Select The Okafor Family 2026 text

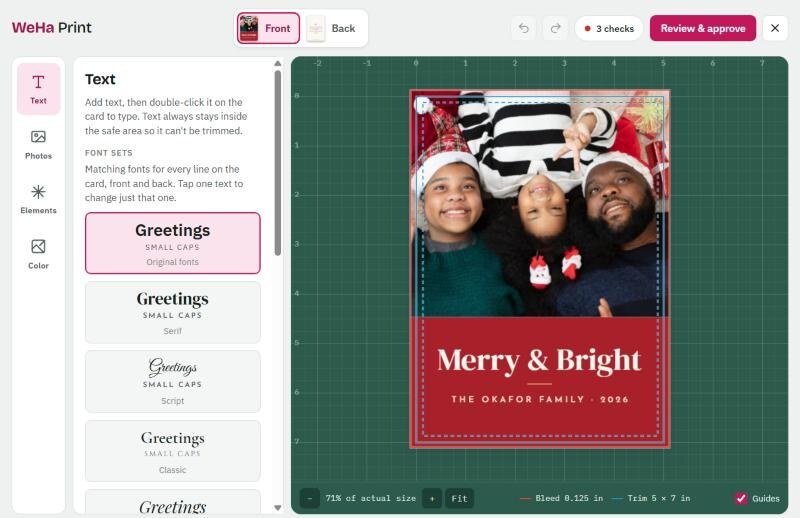coord(540,399)
